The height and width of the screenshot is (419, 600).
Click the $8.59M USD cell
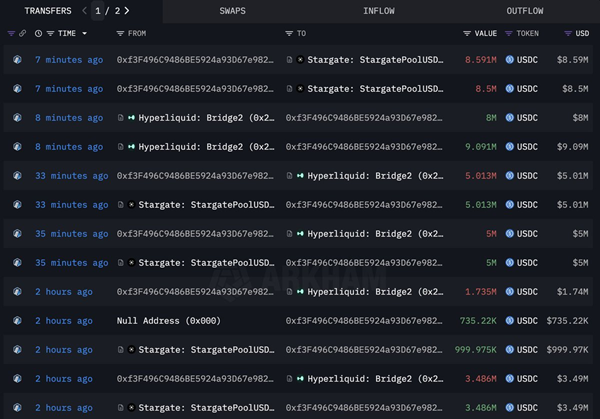point(572,60)
